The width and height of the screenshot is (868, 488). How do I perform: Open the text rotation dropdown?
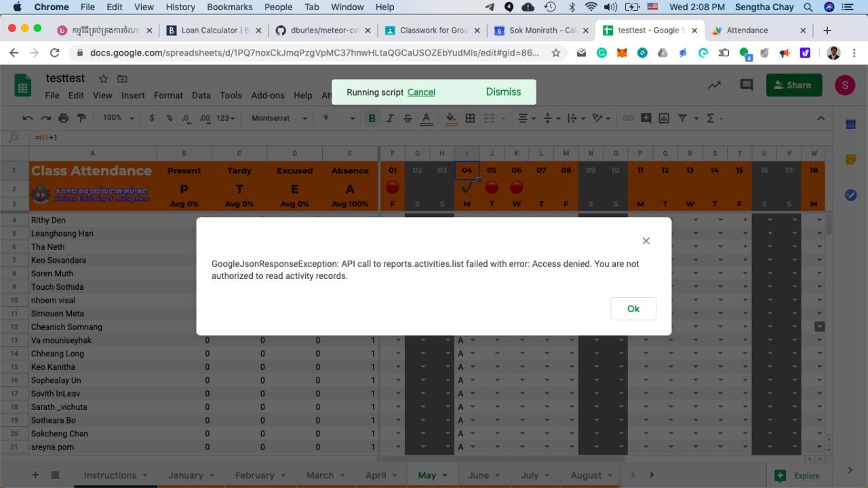pyautogui.click(x=601, y=118)
